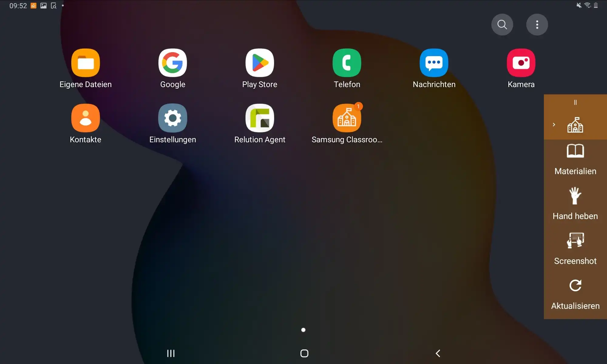Tap the screenshot search notification icon
The width and height of the screenshot is (607, 364).
(53, 5)
